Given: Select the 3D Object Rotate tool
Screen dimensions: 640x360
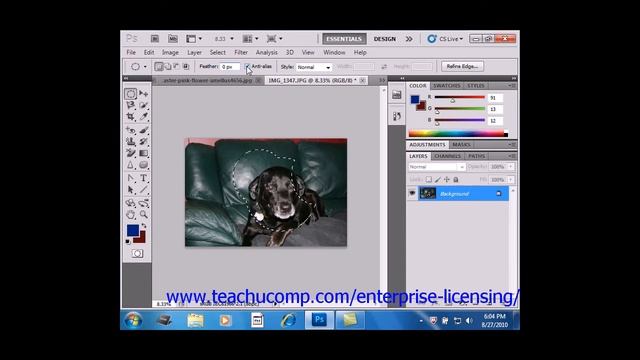Looking at the screenshot, I should [131, 203].
